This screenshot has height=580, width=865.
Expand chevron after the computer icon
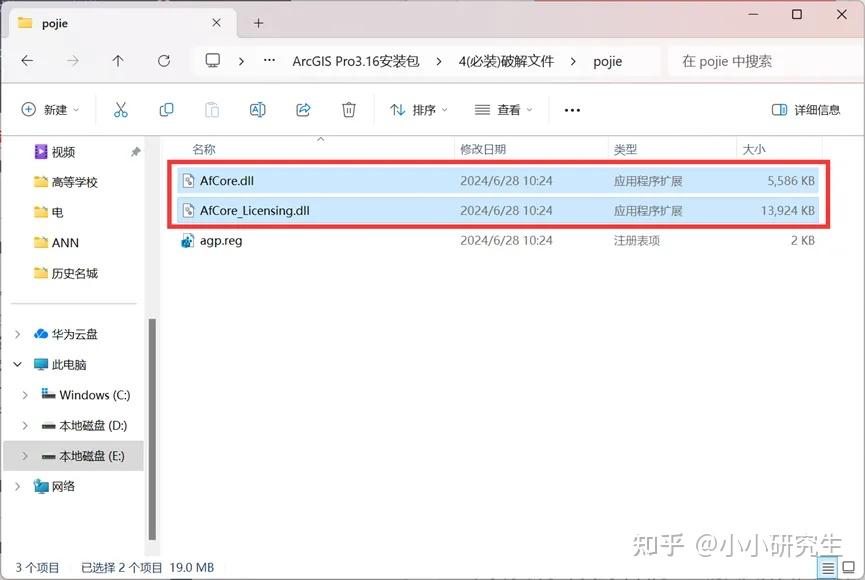click(241, 61)
